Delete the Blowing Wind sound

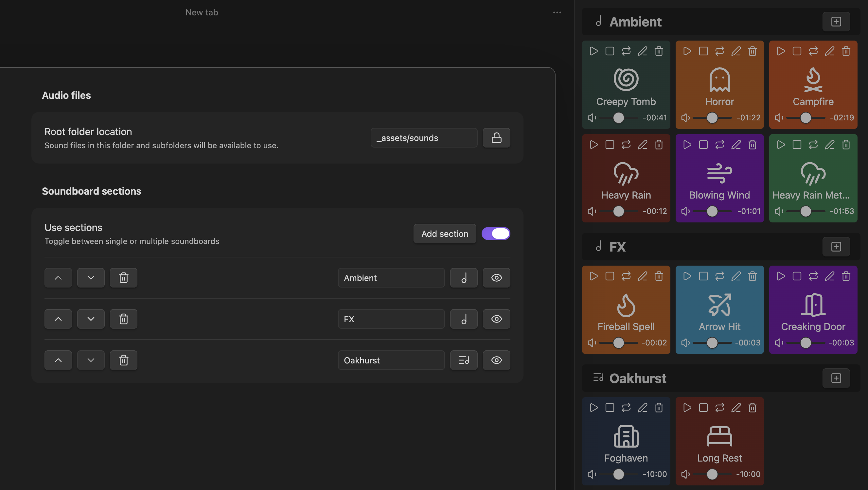(x=752, y=145)
